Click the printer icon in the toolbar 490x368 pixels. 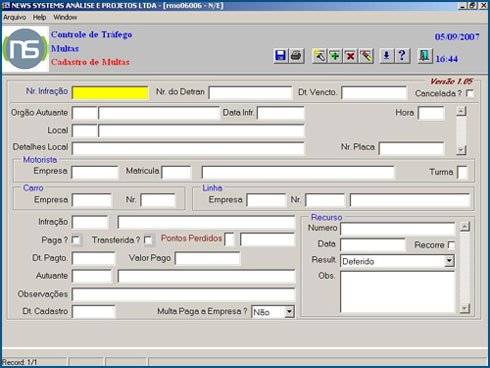pyautogui.click(x=296, y=56)
